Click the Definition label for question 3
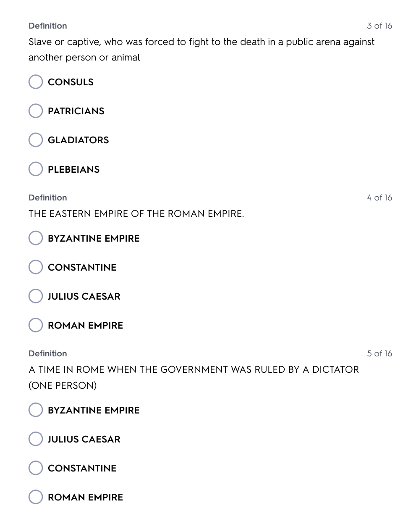The width and height of the screenshot is (411, 532). 48,26
